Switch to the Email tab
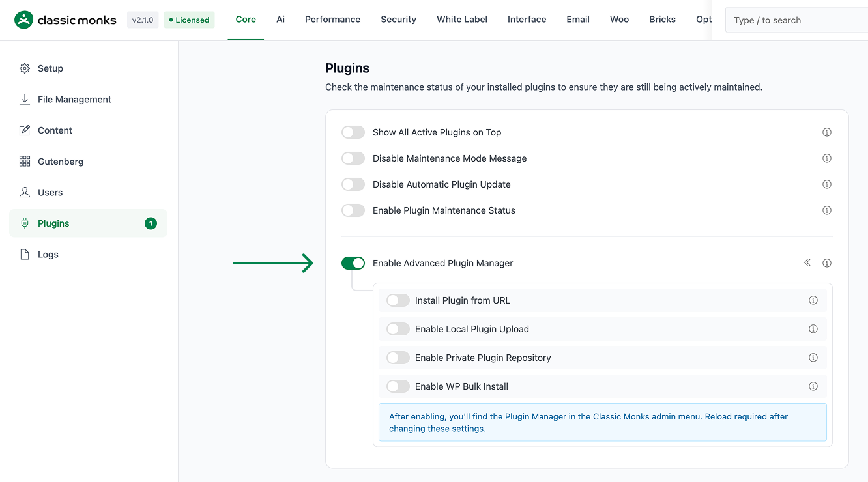Image resolution: width=868 pixels, height=482 pixels. (x=578, y=20)
